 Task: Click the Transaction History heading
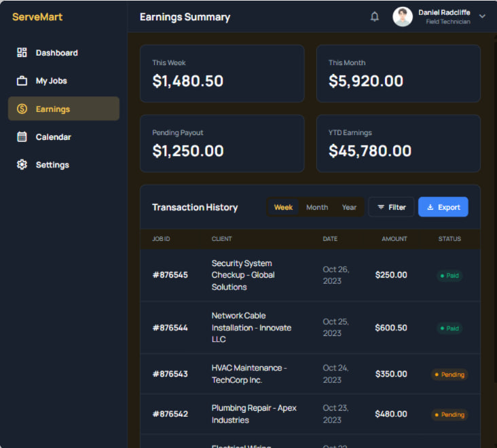point(195,207)
